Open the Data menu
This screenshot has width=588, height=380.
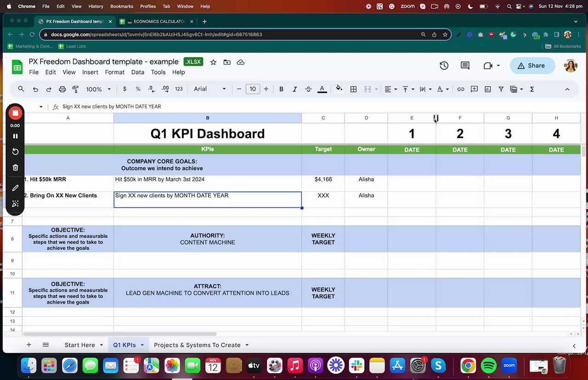pos(138,72)
